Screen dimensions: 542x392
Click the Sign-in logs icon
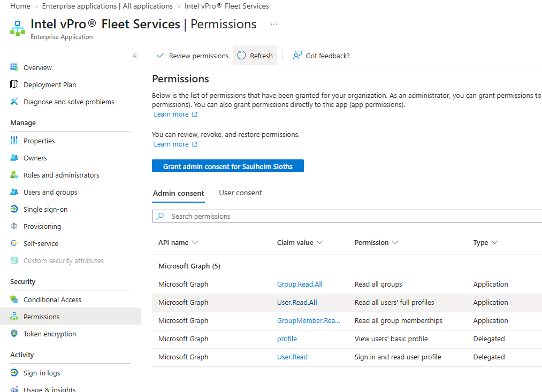tap(14, 373)
